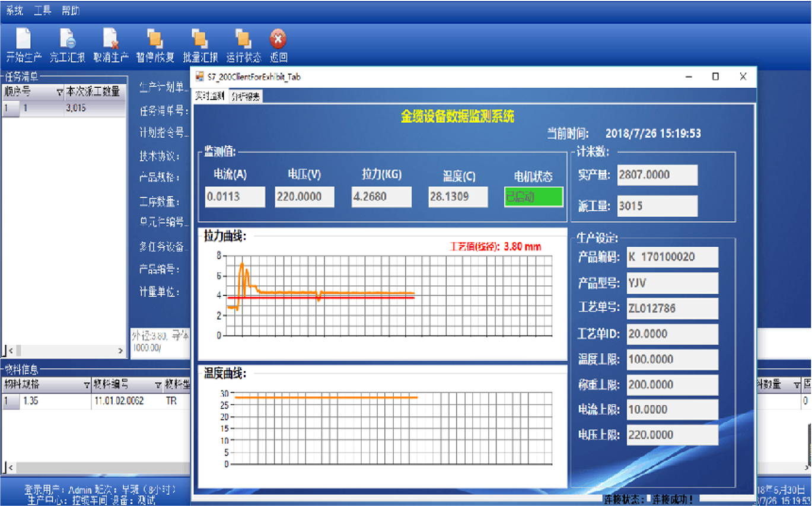
Task: Select material cell TR
Action: click(177, 402)
